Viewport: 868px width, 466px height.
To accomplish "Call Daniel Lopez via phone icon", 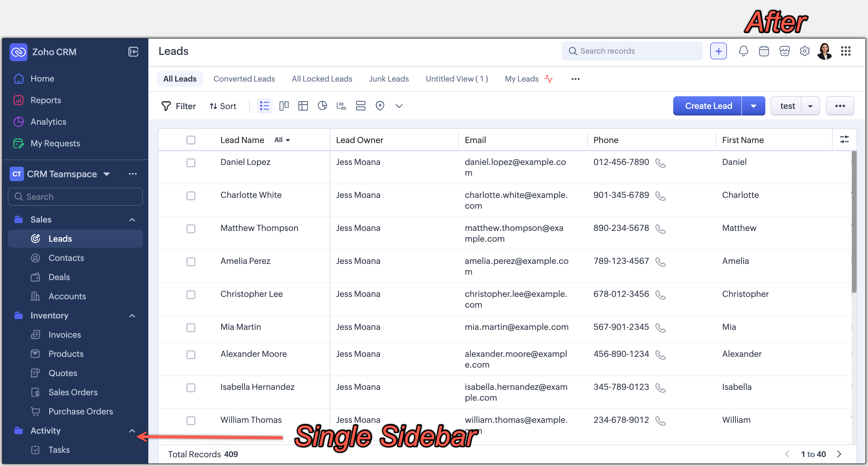I will (x=660, y=163).
